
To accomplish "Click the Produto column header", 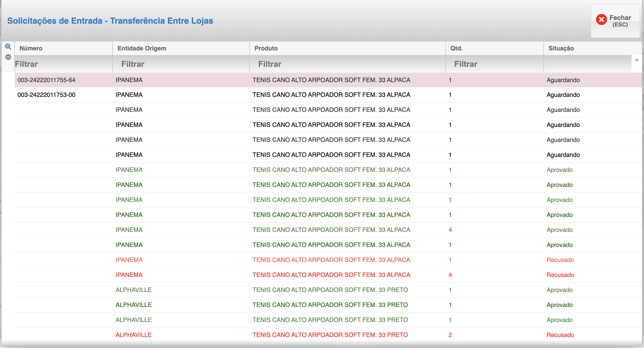I will 266,48.
